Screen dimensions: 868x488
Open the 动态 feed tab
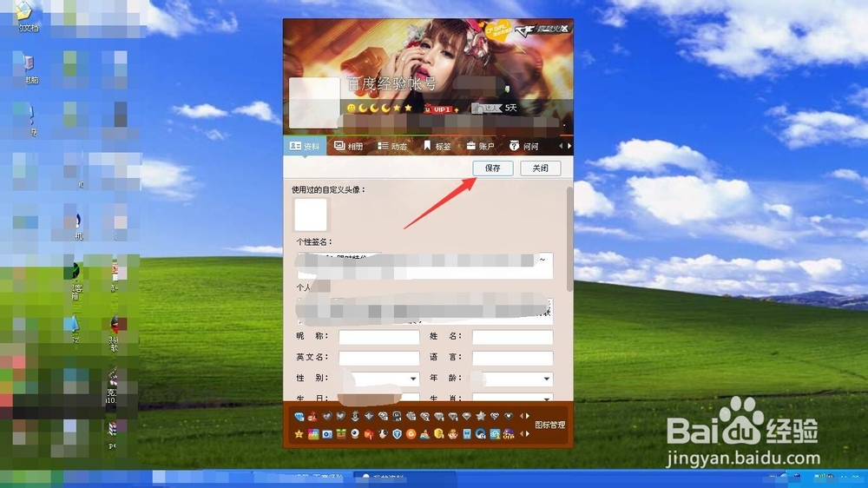(392, 146)
